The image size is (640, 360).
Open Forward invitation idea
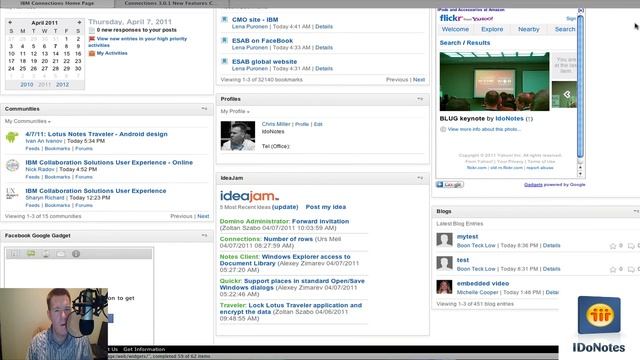click(x=320, y=221)
